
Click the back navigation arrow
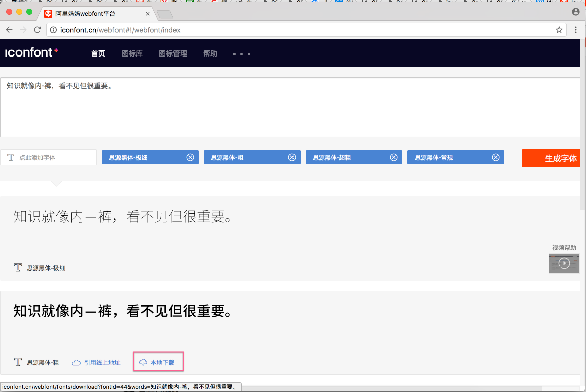point(9,30)
